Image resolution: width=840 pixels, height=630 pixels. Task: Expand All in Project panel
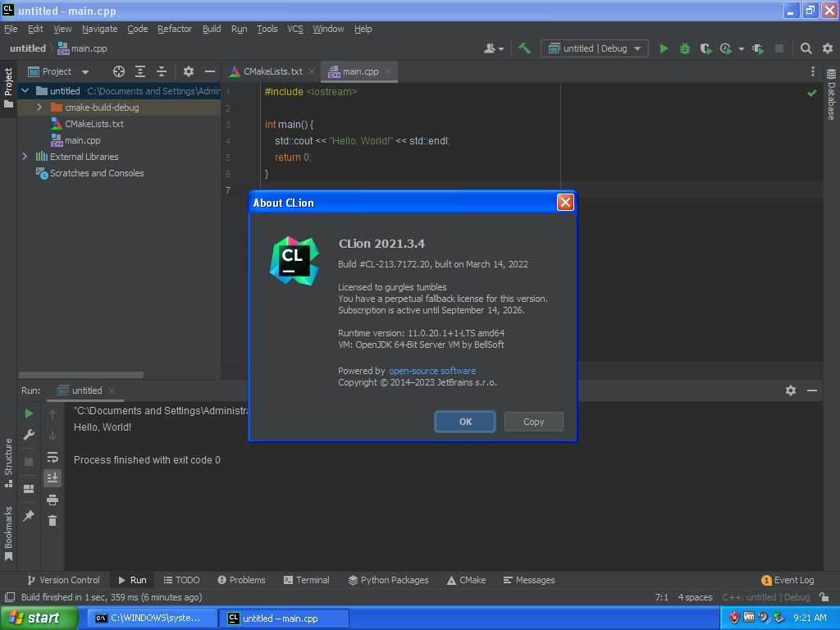(139, 71)
